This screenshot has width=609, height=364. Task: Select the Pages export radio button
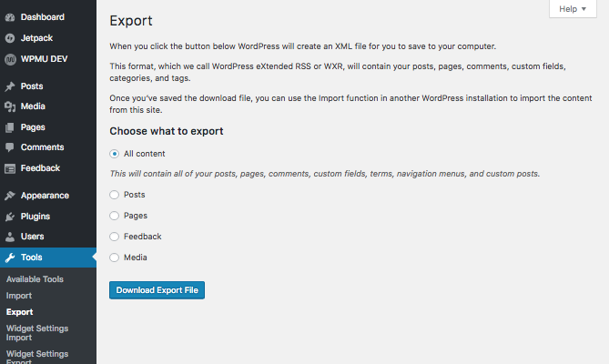114,216
